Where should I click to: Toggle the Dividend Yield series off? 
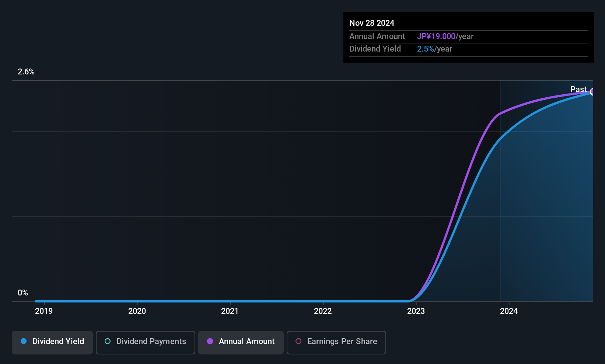pos(52,342)
